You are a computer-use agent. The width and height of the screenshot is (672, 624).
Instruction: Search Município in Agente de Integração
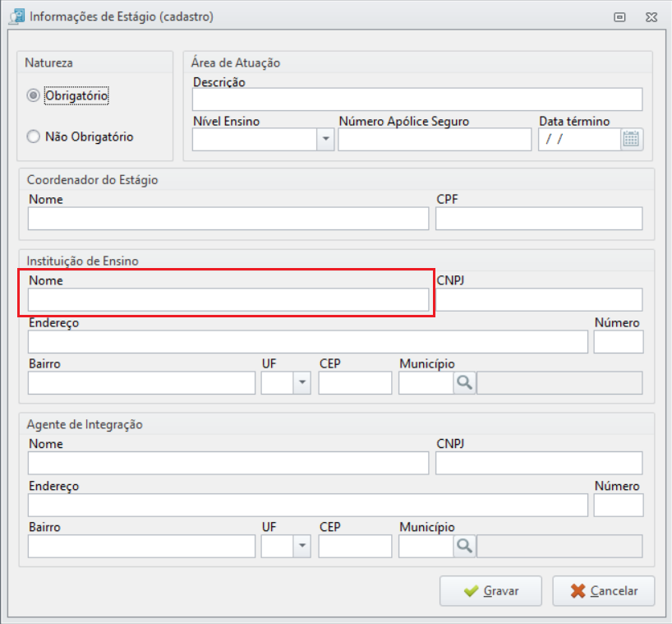point(465,546)
